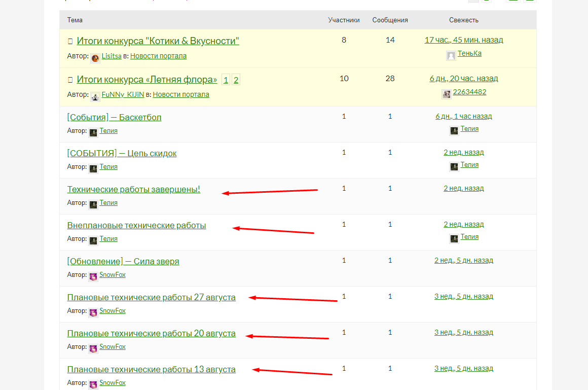Open the [СОБЫТИЯ] — Цепь скидок topic
Screen dimensions: 588x390
122,153
